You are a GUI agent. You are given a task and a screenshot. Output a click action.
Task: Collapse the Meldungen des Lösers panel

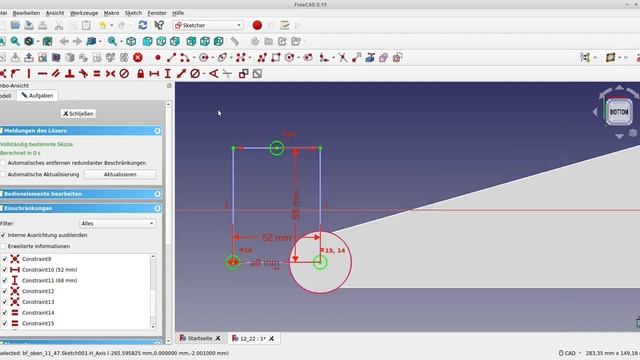click(x=157, y=131)
